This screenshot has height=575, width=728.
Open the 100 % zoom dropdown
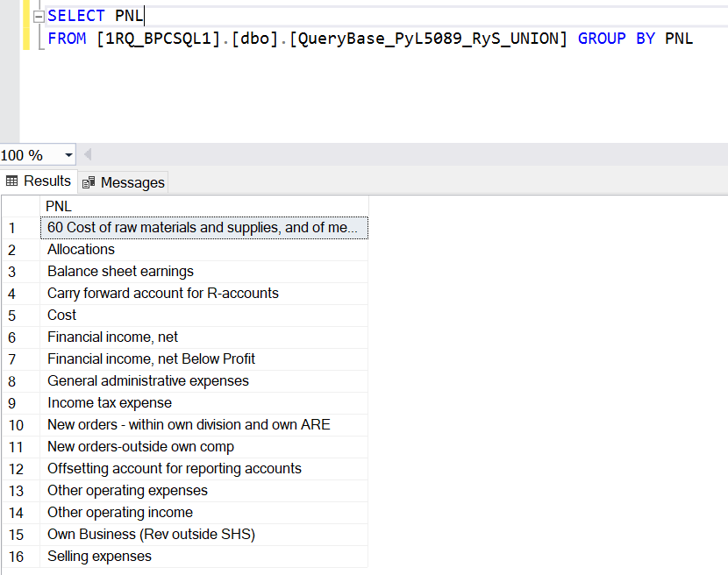[68, 155]
